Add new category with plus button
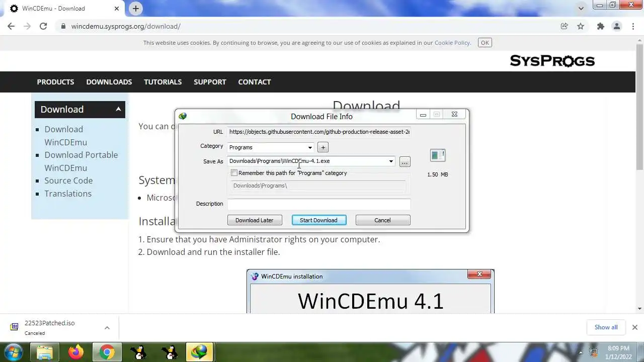This screenshot has height=362, width=644. 323,147
